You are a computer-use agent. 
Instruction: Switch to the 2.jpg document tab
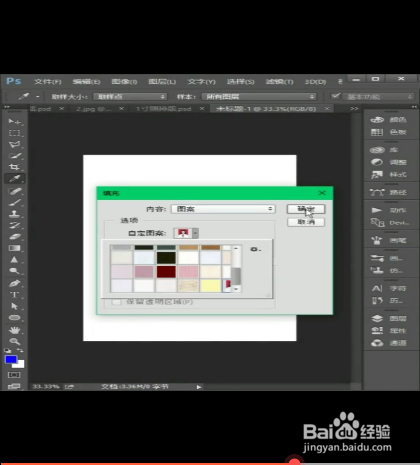click(93, 109)
